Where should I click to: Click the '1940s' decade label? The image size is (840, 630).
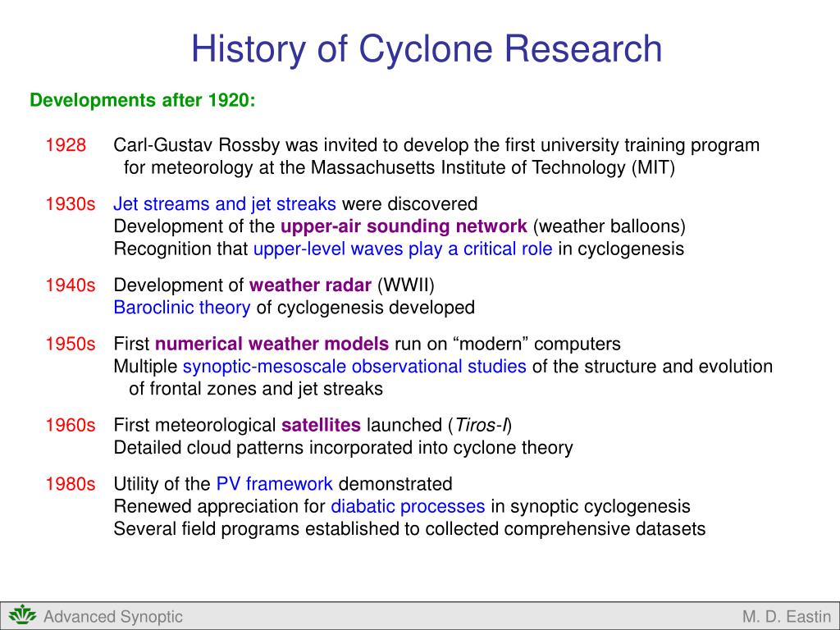pyautogui.click(x=71, y=285)
